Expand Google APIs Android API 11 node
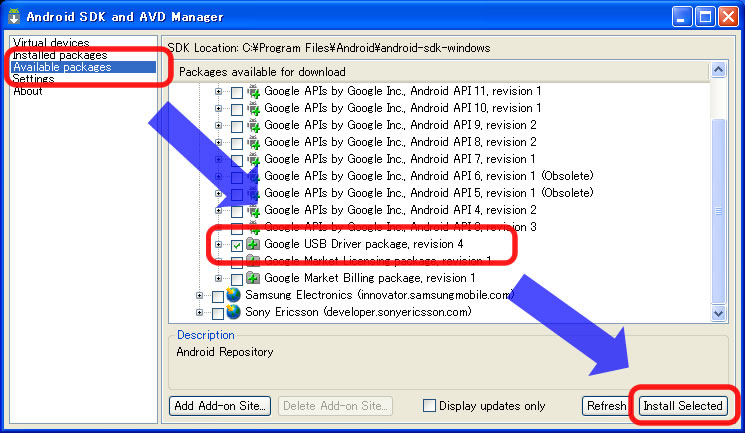This screenshot has width=745, height=433. 218,91
